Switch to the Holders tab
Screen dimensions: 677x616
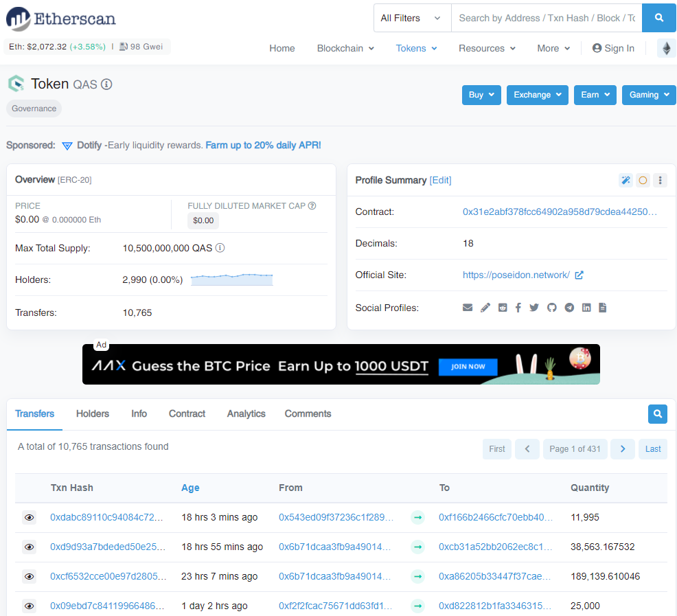[93, 413]
